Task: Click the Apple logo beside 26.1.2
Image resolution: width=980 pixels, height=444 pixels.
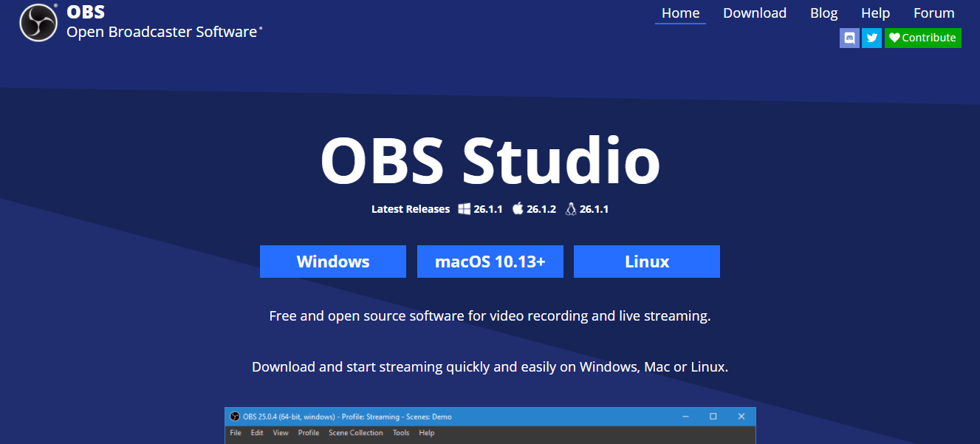Action: tap(518, 209)
